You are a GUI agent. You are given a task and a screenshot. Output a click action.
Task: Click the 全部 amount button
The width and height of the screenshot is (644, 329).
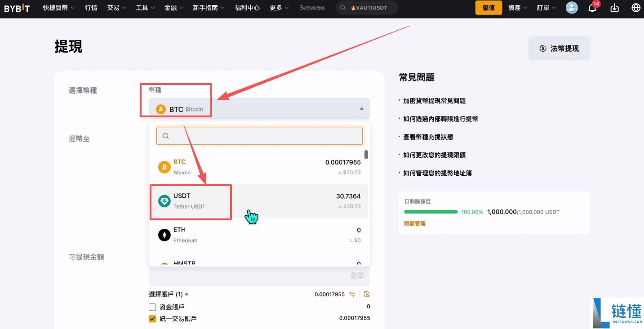tap(357, 276)
